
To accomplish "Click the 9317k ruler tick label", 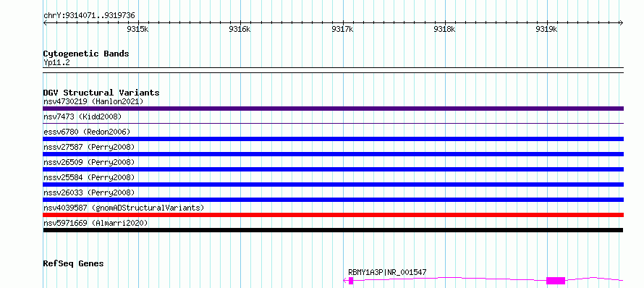I will coord(342,29).
